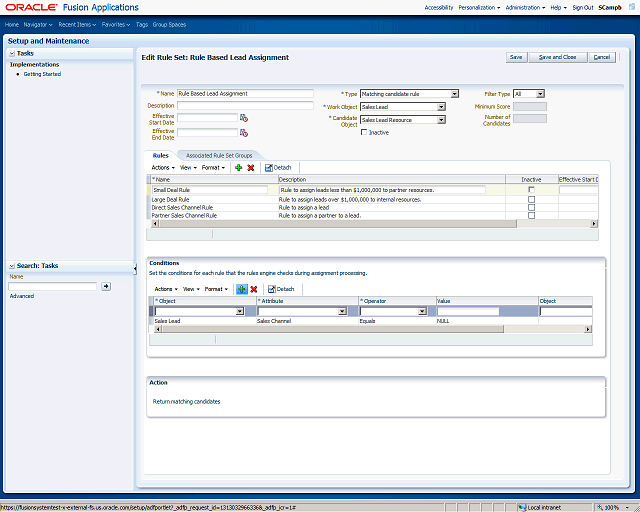Click the condition Value input field
Image resolution: width=640 pixels, height=512 pixels.
468,312
